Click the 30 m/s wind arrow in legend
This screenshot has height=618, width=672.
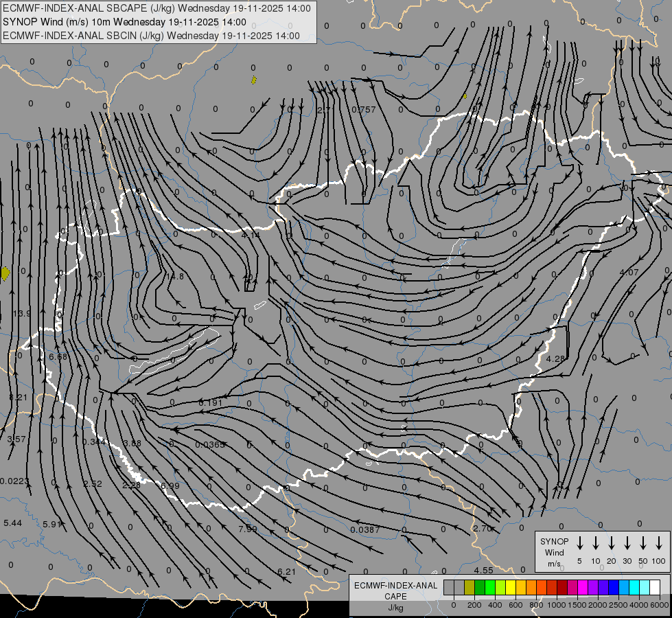(627, 543)
